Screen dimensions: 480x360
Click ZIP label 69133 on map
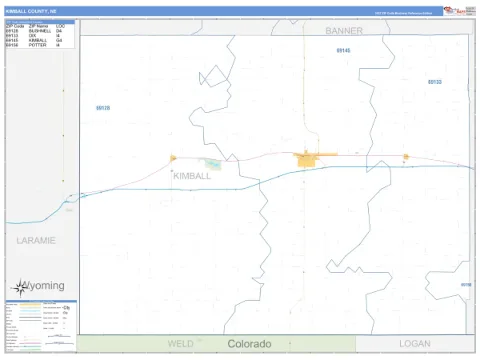tap(435, 82)
